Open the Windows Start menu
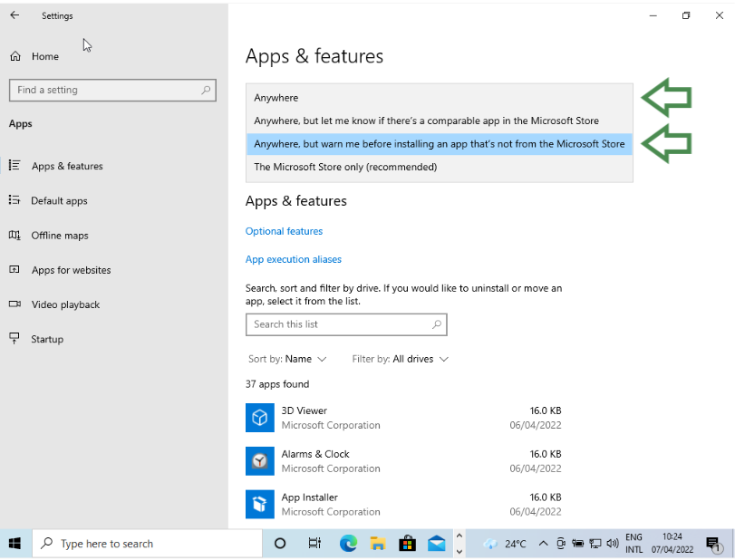 click(x=15, y=544)
